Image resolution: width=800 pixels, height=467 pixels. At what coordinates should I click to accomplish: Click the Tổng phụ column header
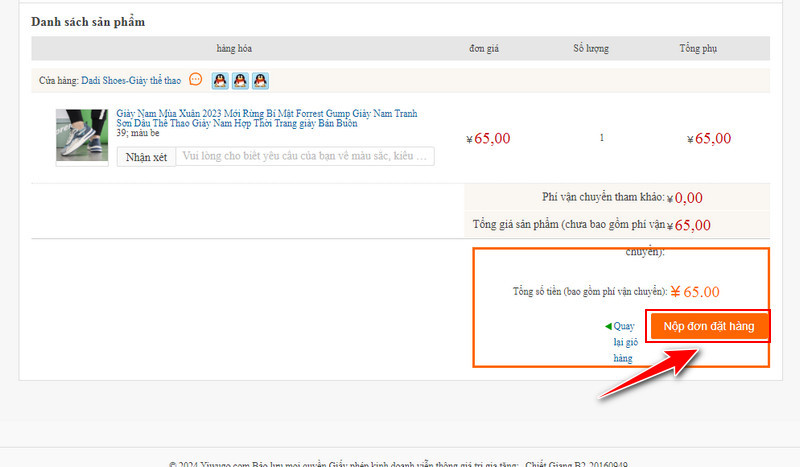tap(697, 48)
